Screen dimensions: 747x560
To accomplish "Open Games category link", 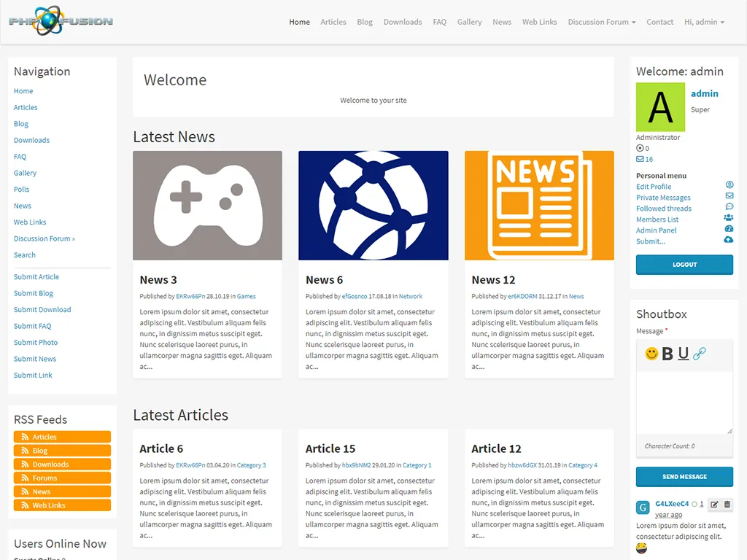I will (247, 296).
